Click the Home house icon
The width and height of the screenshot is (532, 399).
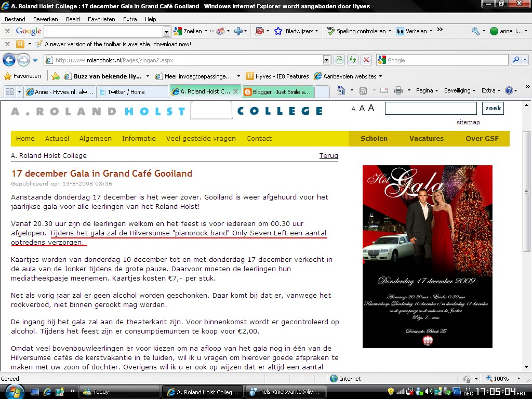point(341,90)
